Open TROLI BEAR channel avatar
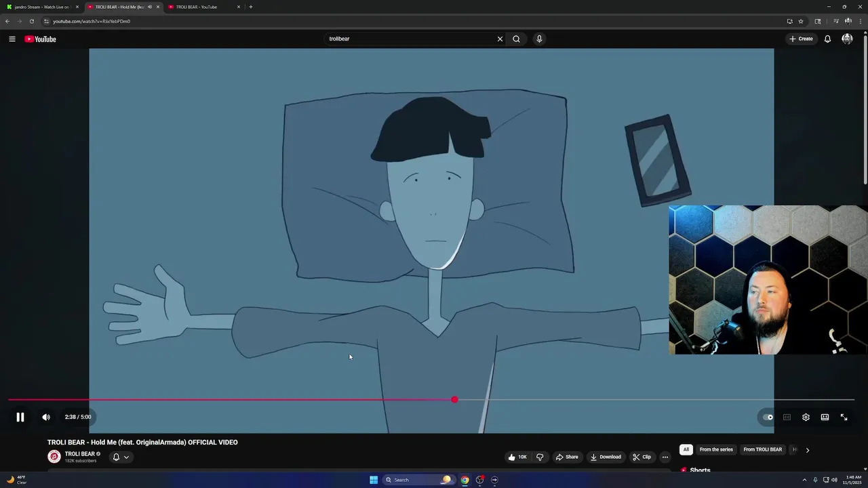Image resolution: width=868 pixels, height=488 pixels. 54,457
